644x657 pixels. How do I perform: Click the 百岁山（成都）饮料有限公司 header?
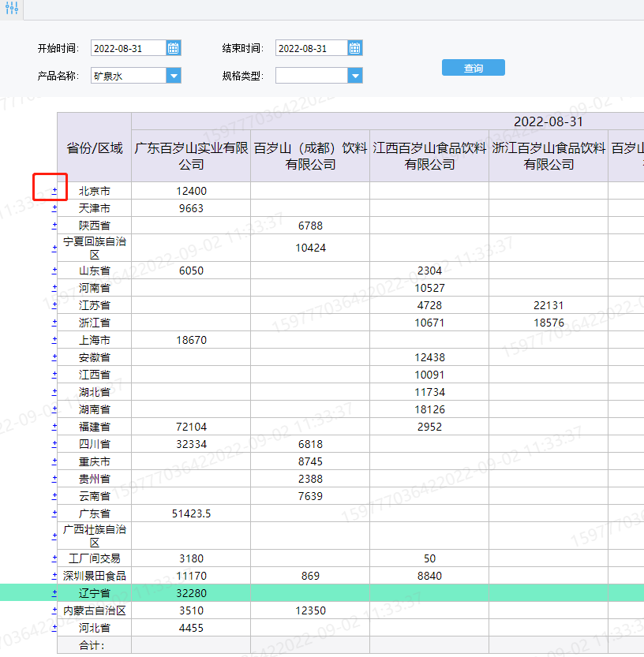tap(310, 156)
